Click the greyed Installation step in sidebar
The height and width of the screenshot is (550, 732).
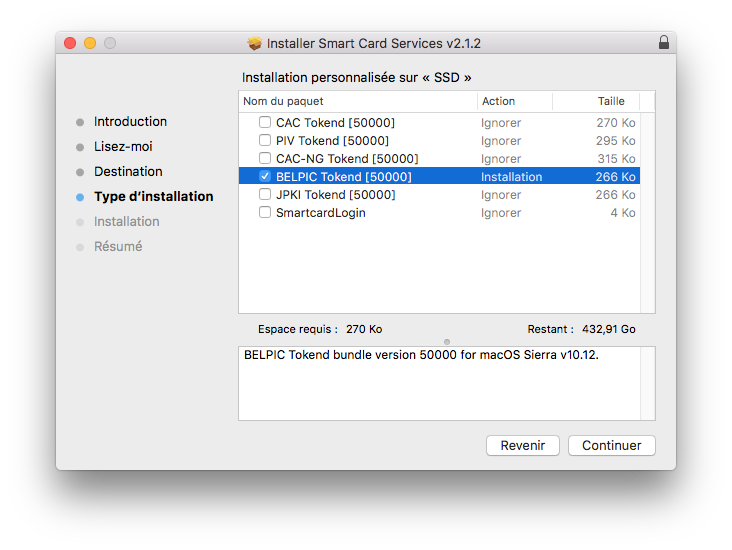pyautogui.click(x=127, y=221)
